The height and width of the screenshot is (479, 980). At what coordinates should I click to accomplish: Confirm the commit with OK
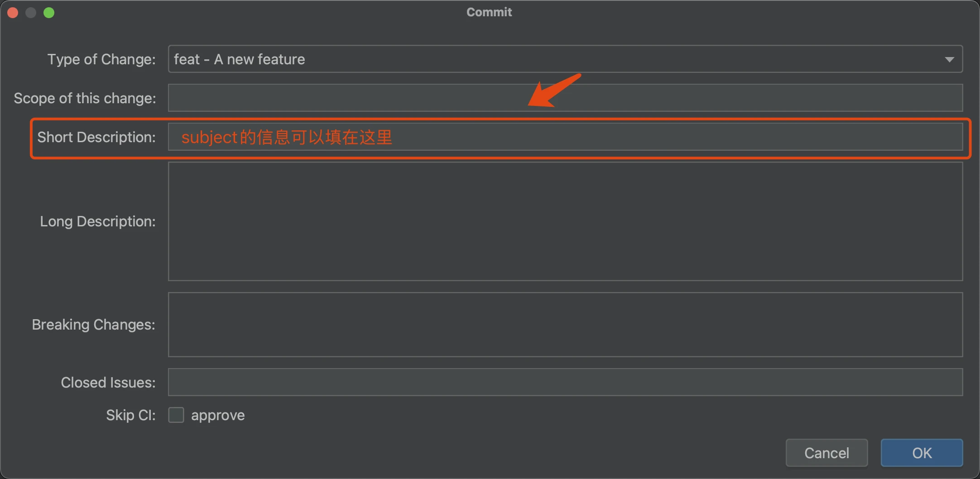tap(922, 453)
